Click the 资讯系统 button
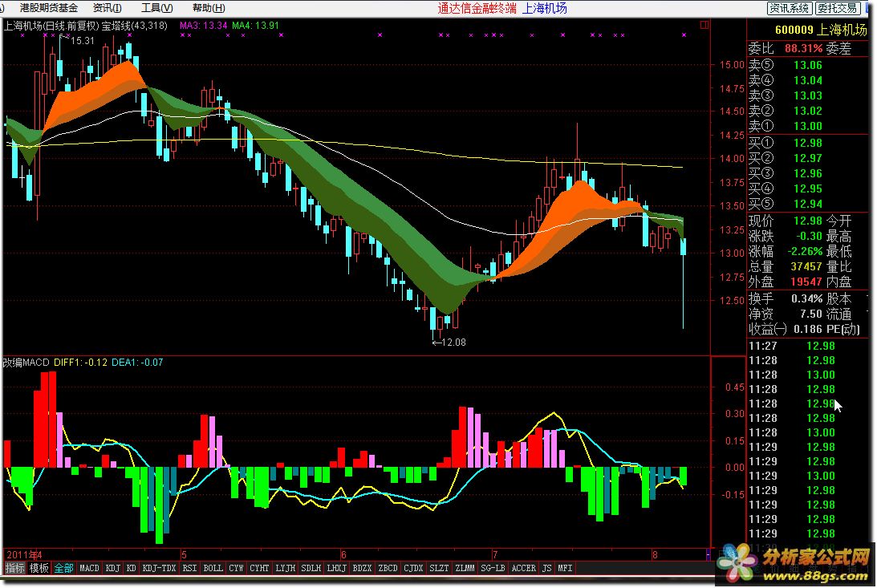Viewport: 877px width, 588px height. coord(789,8)
